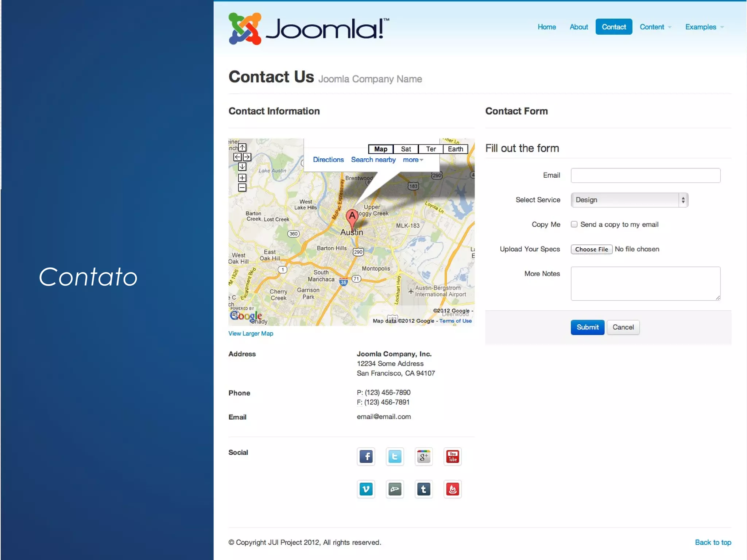
Task: Expand the Content navigation menu
Action: (x=655, y=27)
